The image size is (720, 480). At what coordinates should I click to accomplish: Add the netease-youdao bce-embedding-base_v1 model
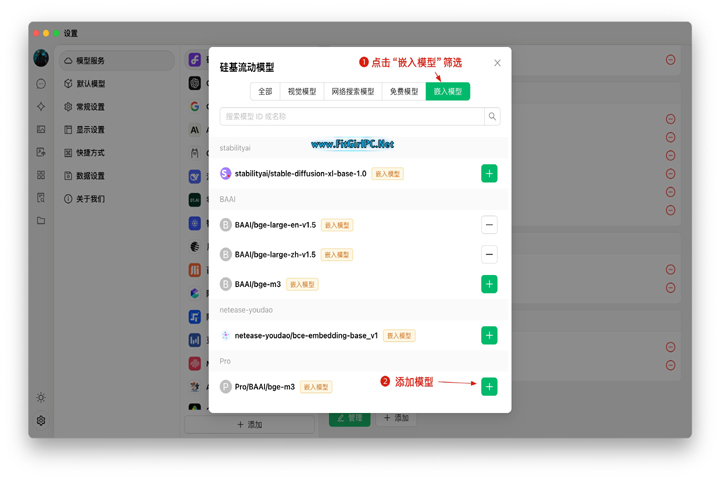tap(489, 336)
